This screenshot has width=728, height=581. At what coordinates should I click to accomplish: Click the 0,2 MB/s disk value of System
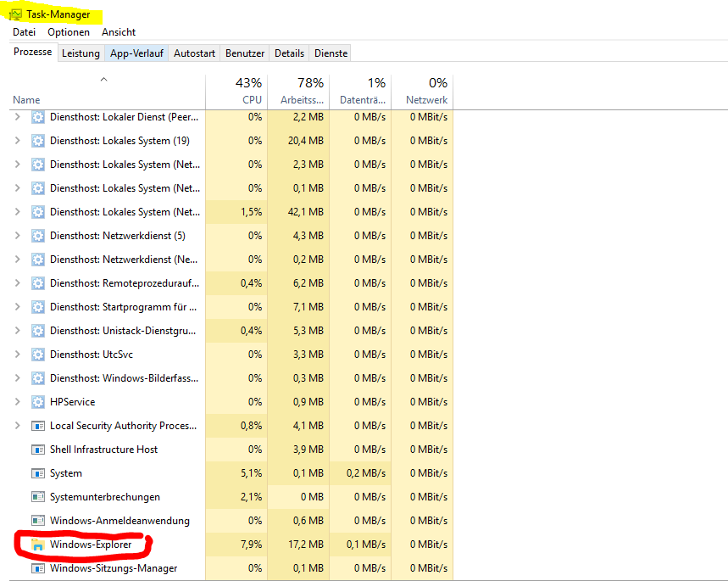pos(366,473)
